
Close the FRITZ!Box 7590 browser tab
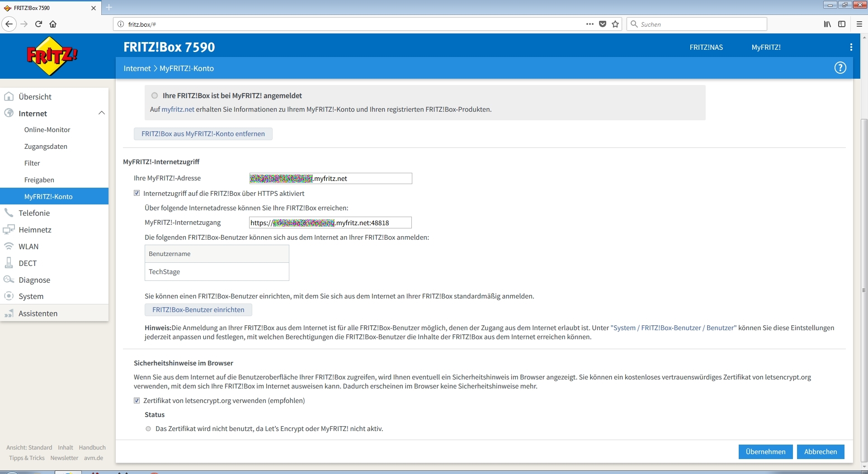point(94,8)
